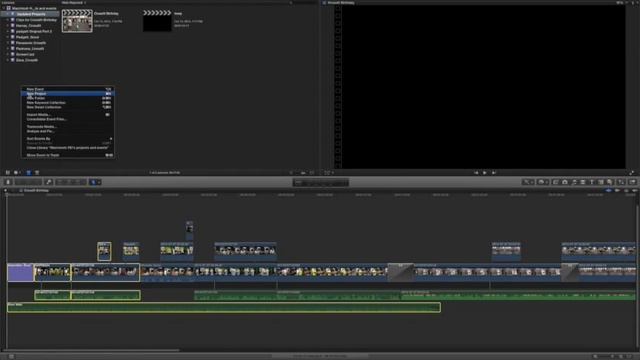The width and height of the screenshot is (640, 360).
Task: Select New Smart Collection menu entry
Action: 68,107
